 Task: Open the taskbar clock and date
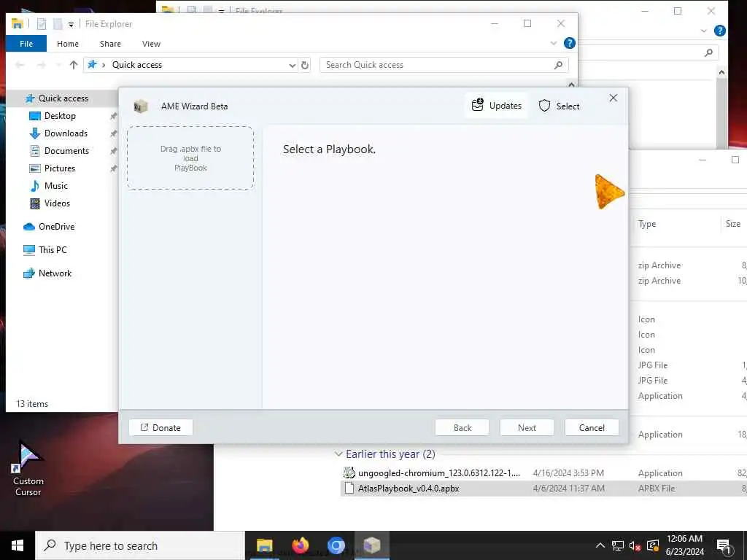coord(684,545)
